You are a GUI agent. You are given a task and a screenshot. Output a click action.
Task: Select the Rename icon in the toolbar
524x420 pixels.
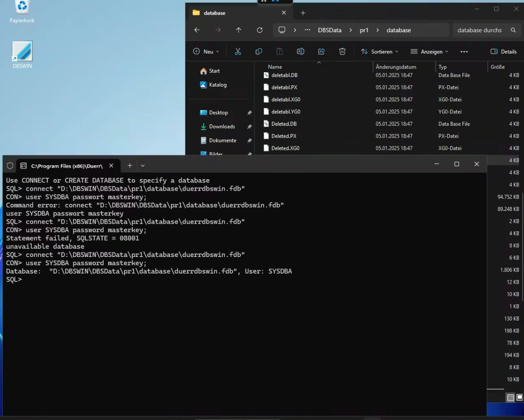[300, 51]
